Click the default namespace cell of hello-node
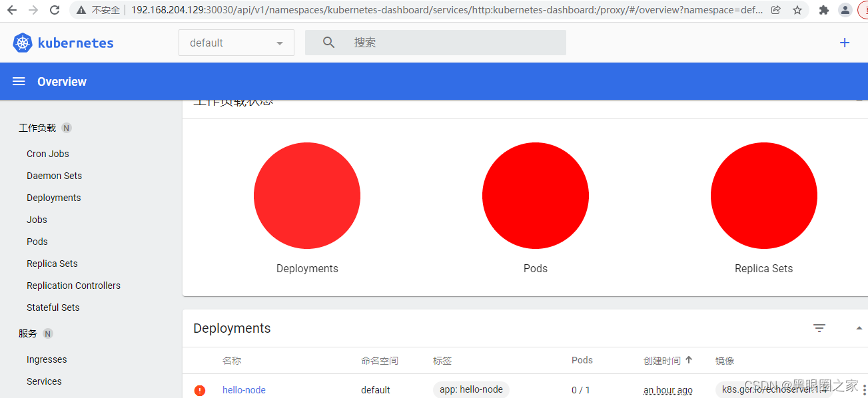The height and width of the screenshot is (398, 868). (376, 390)
